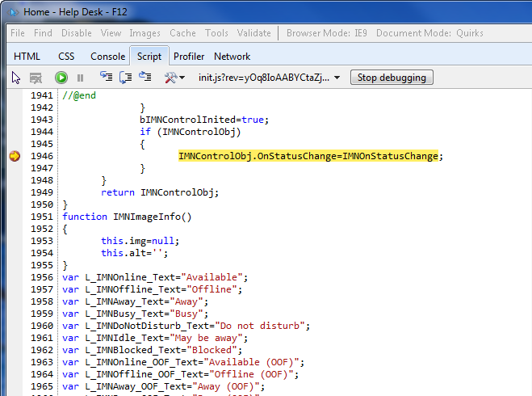The image size is (532, 396).
Task: Open the Cache menu
Action: (x=182, y=33)
